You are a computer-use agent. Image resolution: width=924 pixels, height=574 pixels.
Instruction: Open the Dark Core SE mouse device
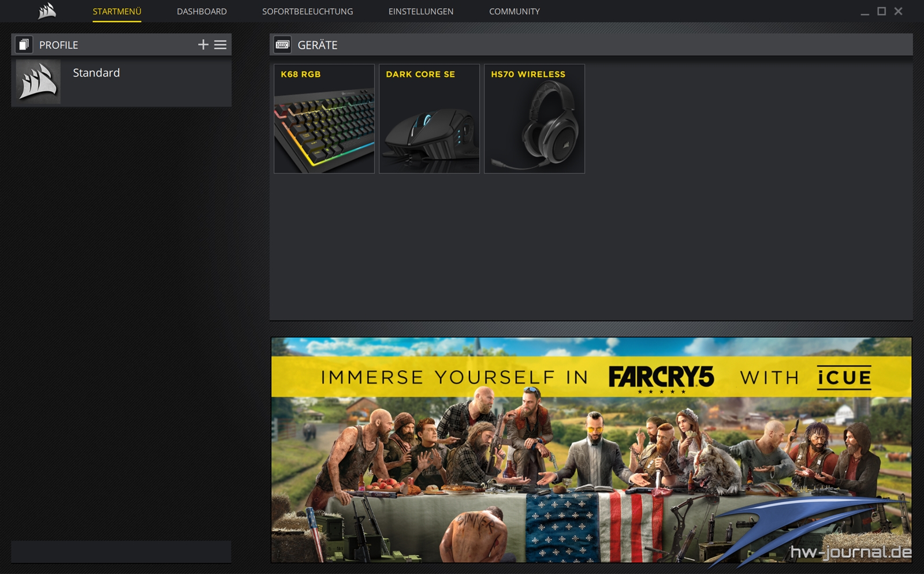coord(429,118)
